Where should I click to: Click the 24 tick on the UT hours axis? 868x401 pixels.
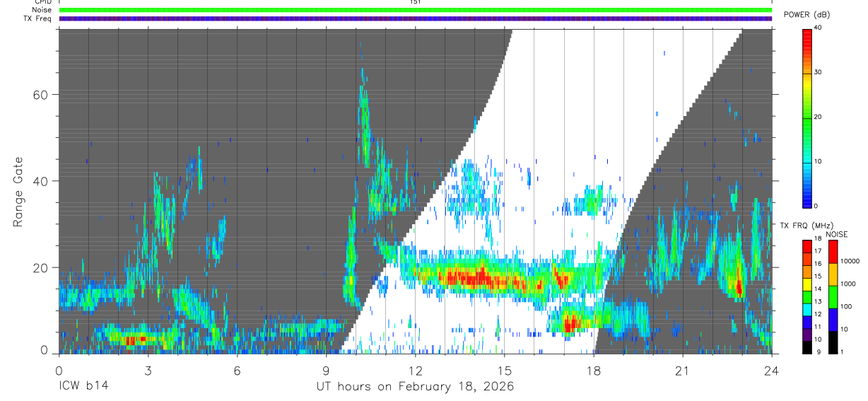tap(772, 371)
